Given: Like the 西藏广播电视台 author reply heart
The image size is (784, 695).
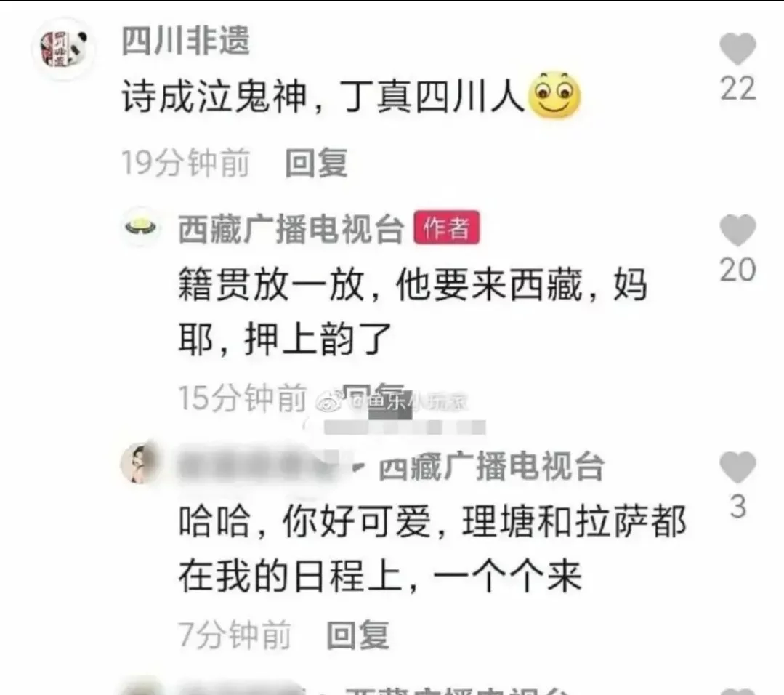Looking at the screenshot, I should pyautogui.click(x=737, y=230).
